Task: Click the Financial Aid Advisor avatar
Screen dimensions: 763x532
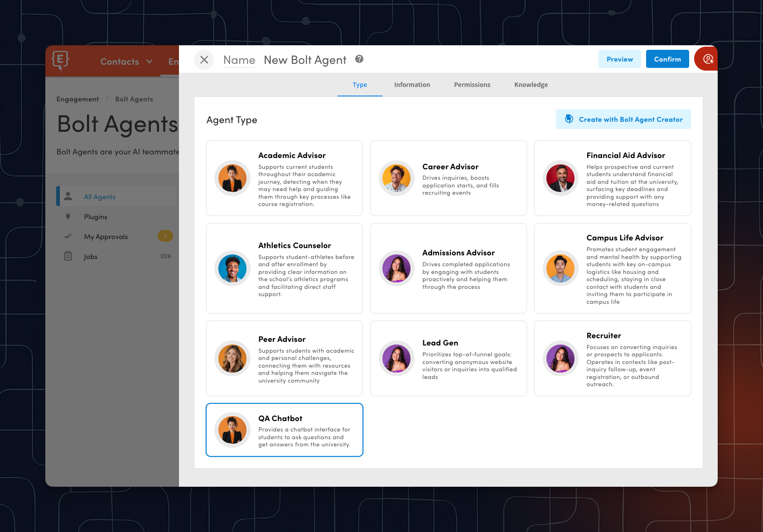Action: 560,178
